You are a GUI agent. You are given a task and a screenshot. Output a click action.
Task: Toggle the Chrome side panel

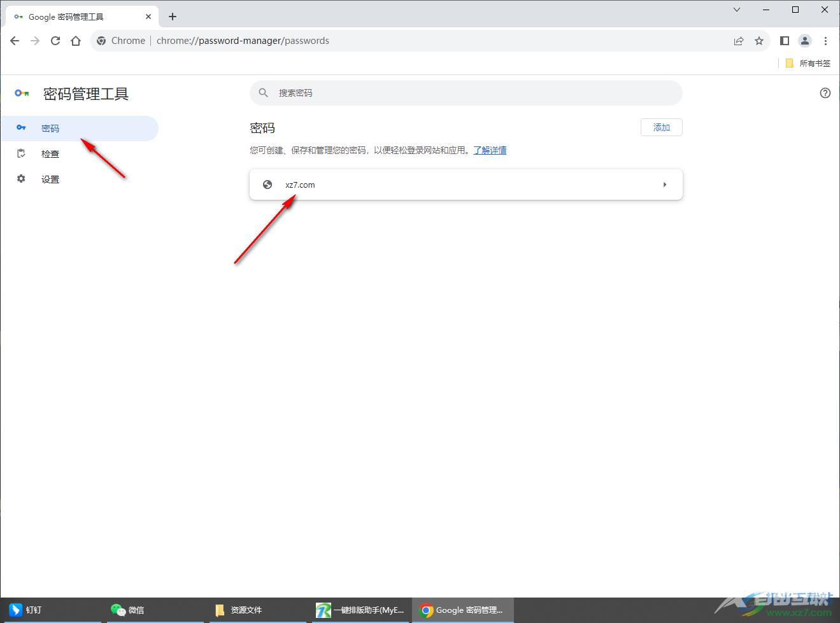(x=785, y=41)
